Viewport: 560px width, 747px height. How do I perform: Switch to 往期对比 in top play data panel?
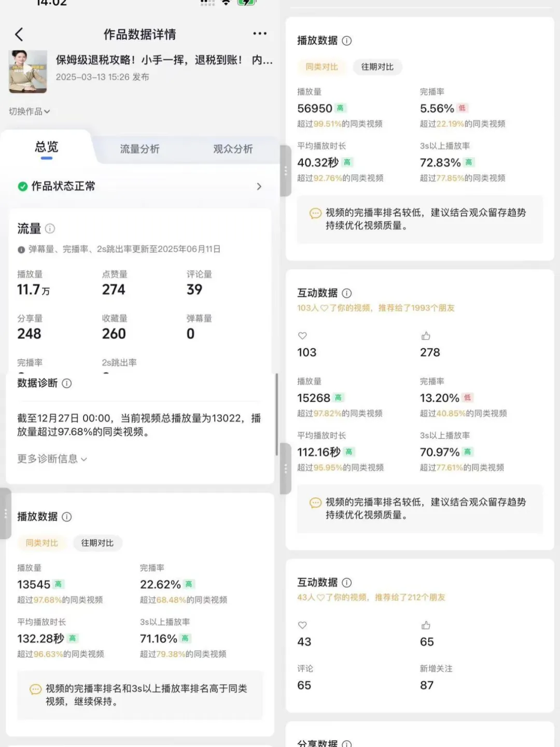tap(377, 66)
